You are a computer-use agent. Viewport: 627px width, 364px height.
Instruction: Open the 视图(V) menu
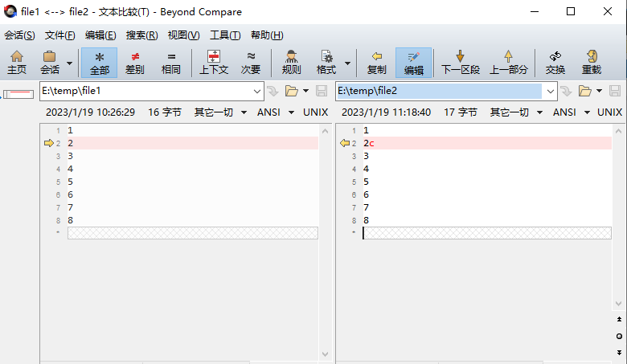[183, 35]
